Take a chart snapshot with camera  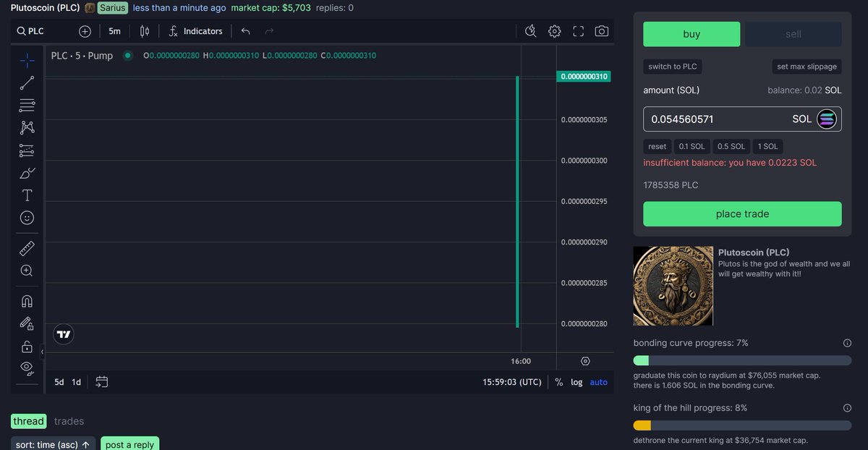(601, 31)
